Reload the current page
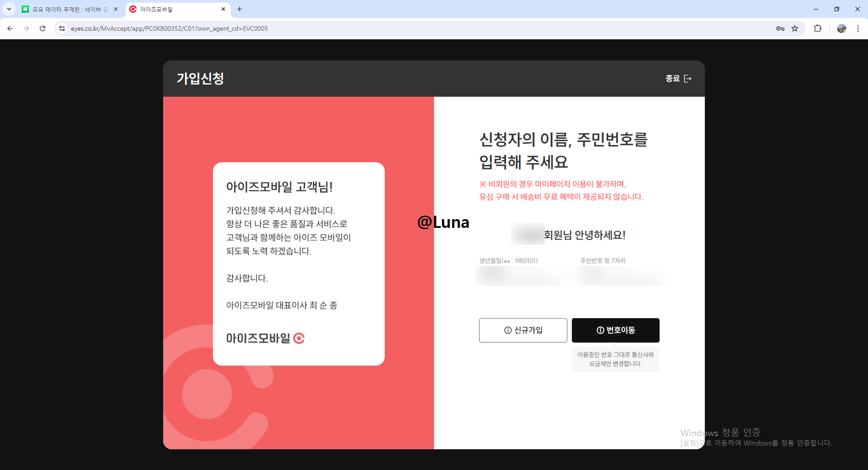The image size is (868, 470). tap(43, 29)
